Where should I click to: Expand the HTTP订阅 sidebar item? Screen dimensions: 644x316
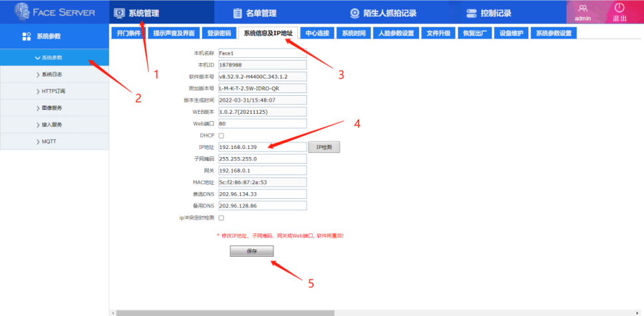coord(55,91)
